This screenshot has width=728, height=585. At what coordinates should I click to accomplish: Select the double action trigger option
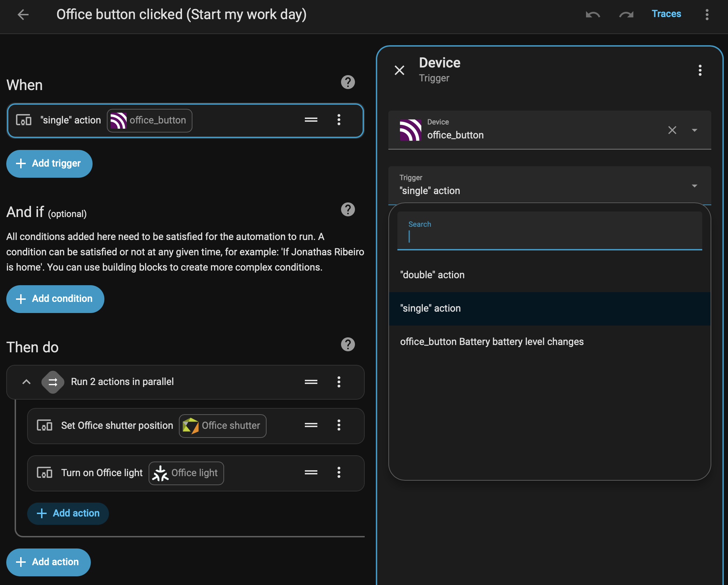(x=433, y=275)
